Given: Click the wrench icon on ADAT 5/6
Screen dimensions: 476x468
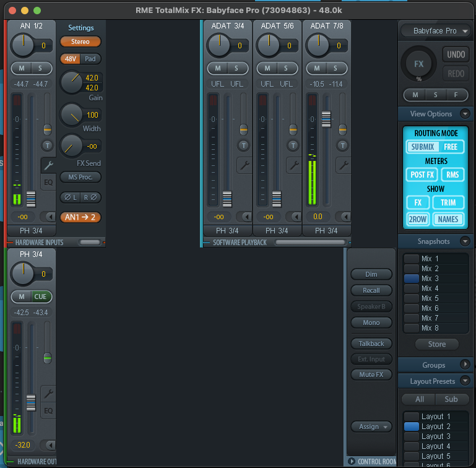Looking at the screenshot, I should pyautogui.click(x=294, y=165).
